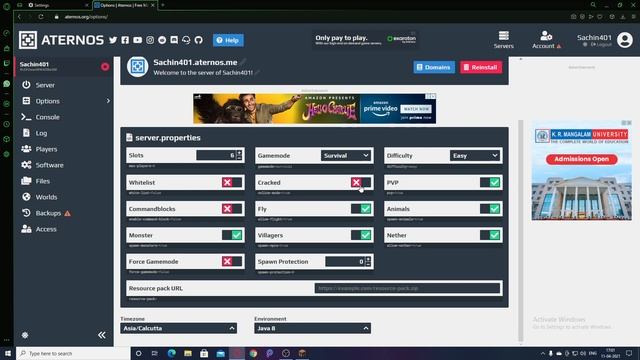640x360 pixels.
Task: Open Aternos Twitter page icon
Action: (x=113, y=40)
